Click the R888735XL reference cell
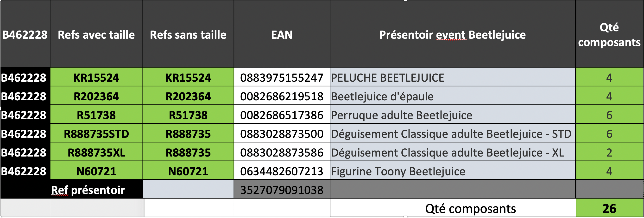 [96, 152]
